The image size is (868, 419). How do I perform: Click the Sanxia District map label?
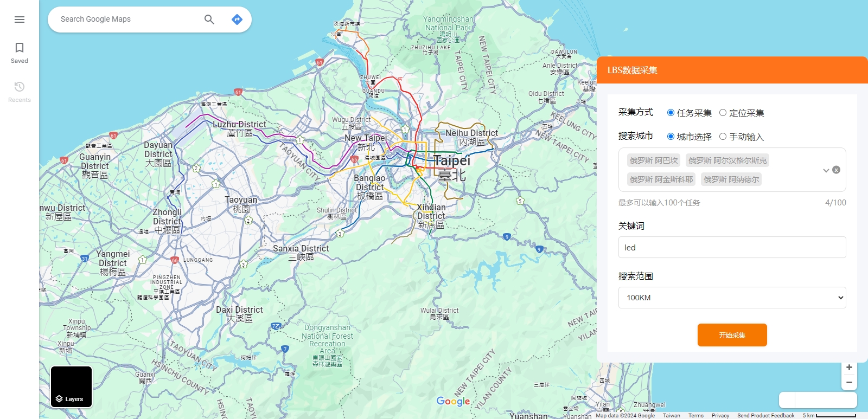[x=301, y=253]
